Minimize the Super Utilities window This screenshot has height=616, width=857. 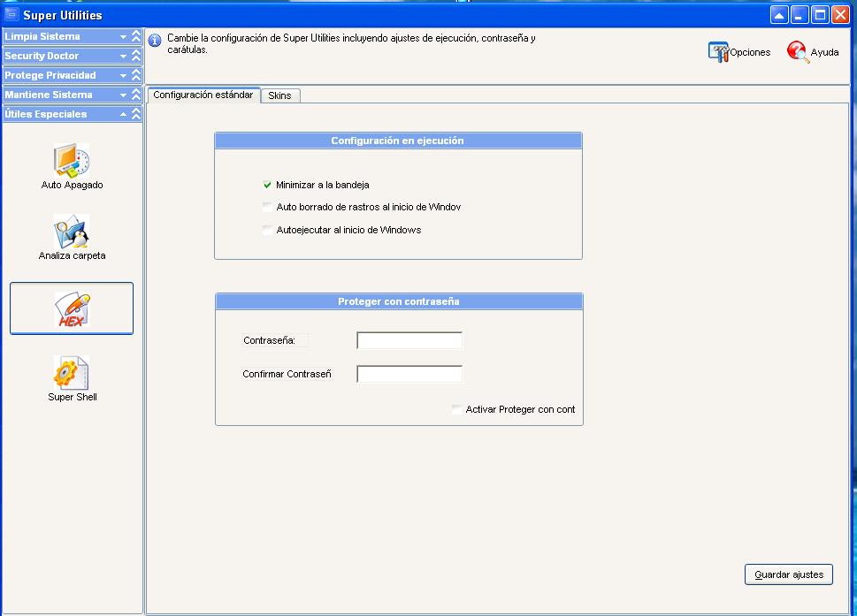pyautogui.click(x=800, y=15)
